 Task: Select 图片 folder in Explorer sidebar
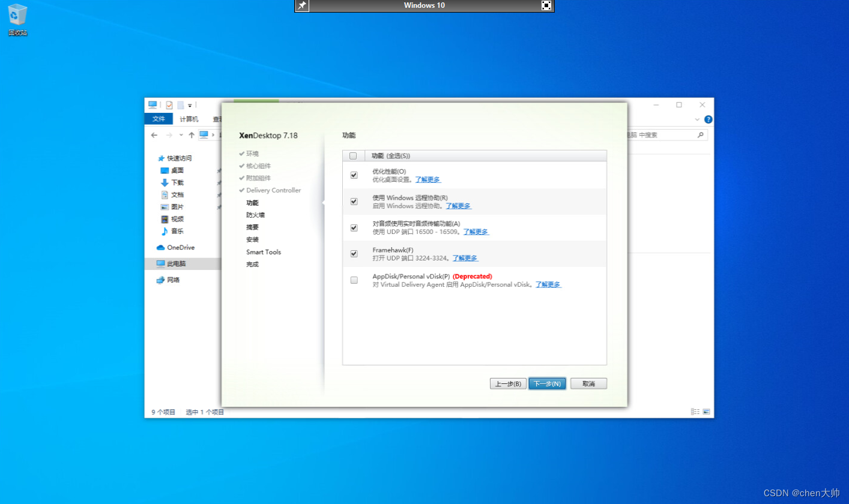tap(172, 206)
